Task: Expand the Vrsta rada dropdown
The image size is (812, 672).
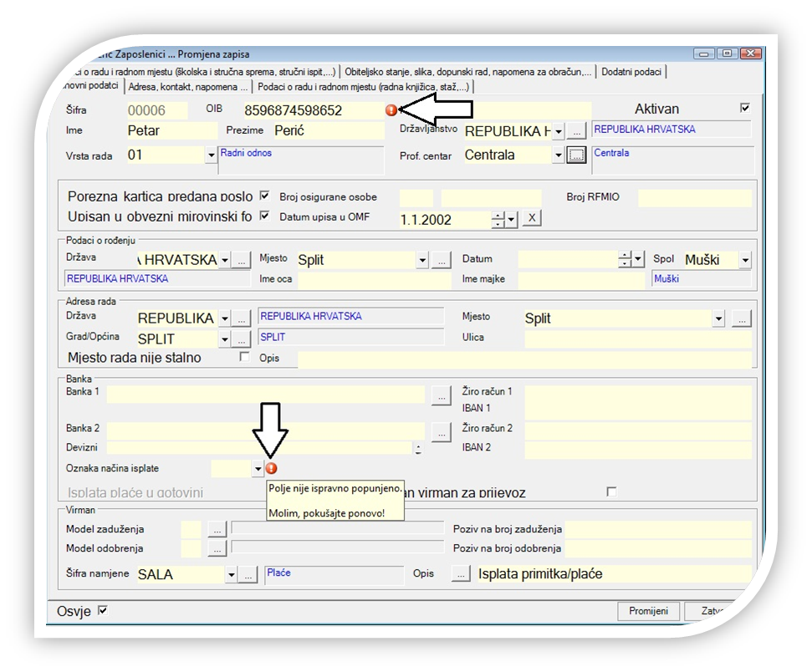Action: [210, 155]
